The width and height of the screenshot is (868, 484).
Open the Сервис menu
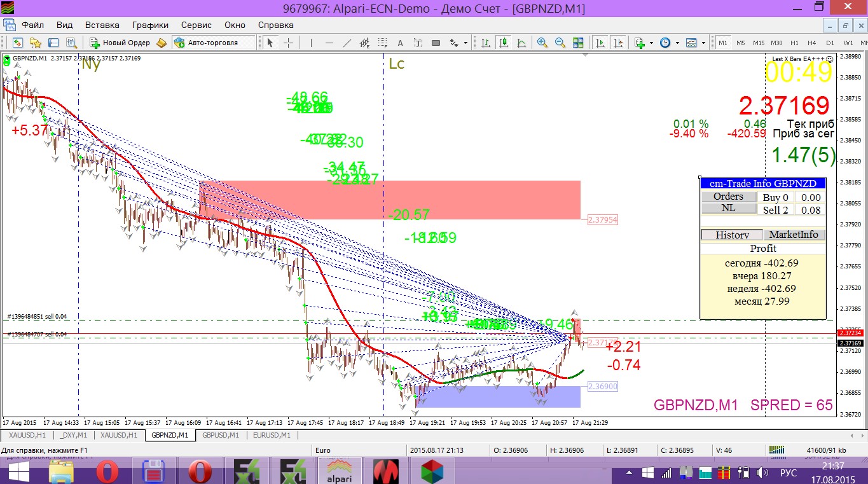click(196, 25)
